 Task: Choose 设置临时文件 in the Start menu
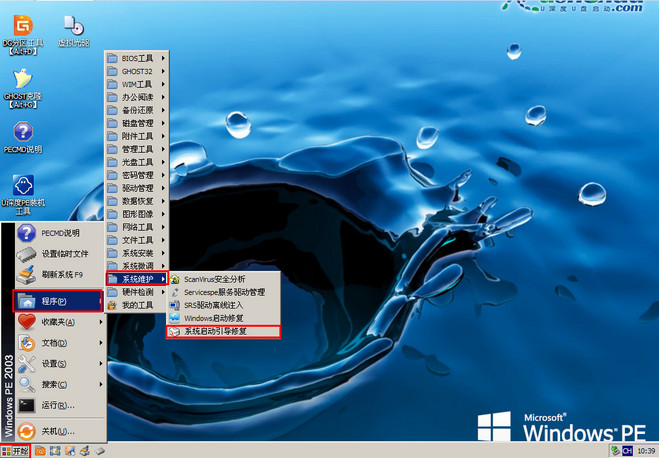(x=60, y=253)
